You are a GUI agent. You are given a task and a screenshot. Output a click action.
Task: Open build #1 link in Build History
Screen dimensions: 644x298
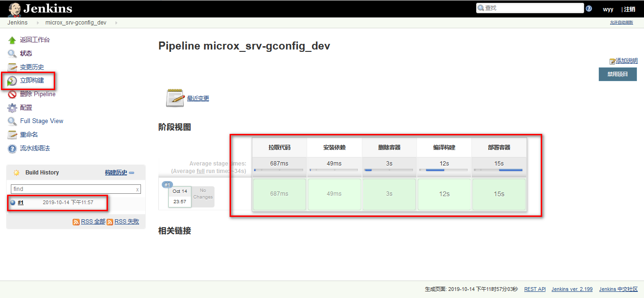click(x=21, y=203)
